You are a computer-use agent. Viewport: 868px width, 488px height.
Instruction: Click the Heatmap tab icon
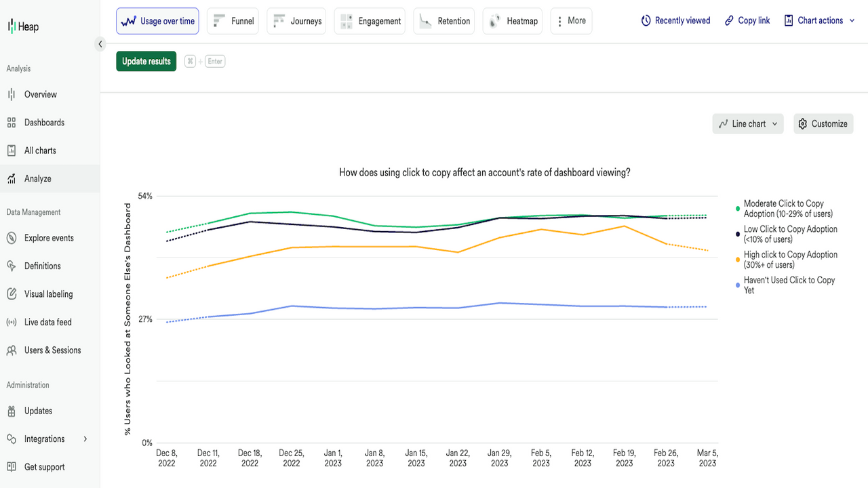point(495,21)
